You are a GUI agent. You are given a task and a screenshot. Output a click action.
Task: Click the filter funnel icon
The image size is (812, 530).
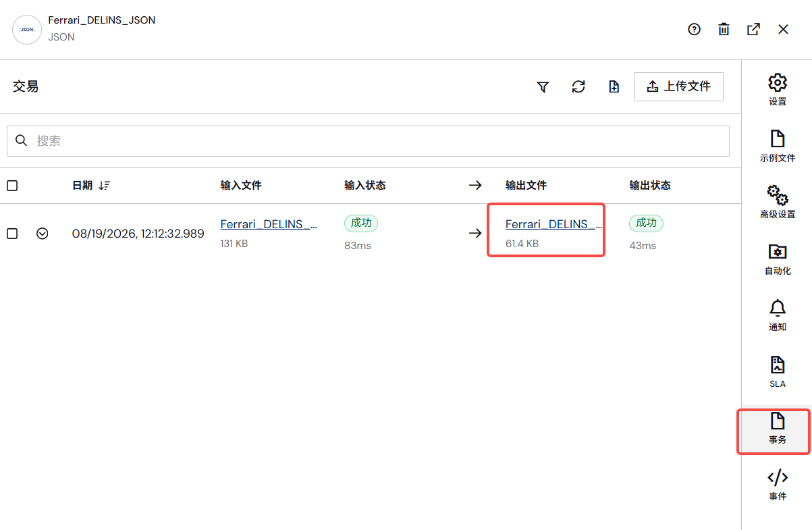543,86
